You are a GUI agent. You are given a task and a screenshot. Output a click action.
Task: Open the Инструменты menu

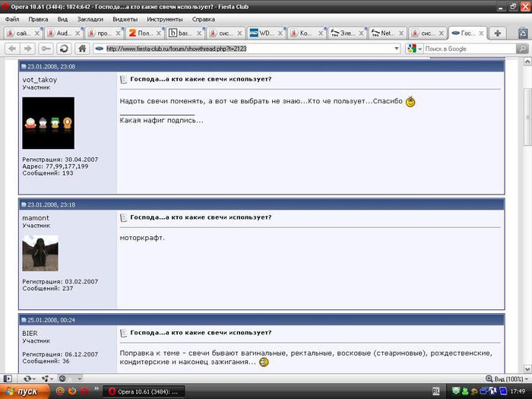point(165,19)
